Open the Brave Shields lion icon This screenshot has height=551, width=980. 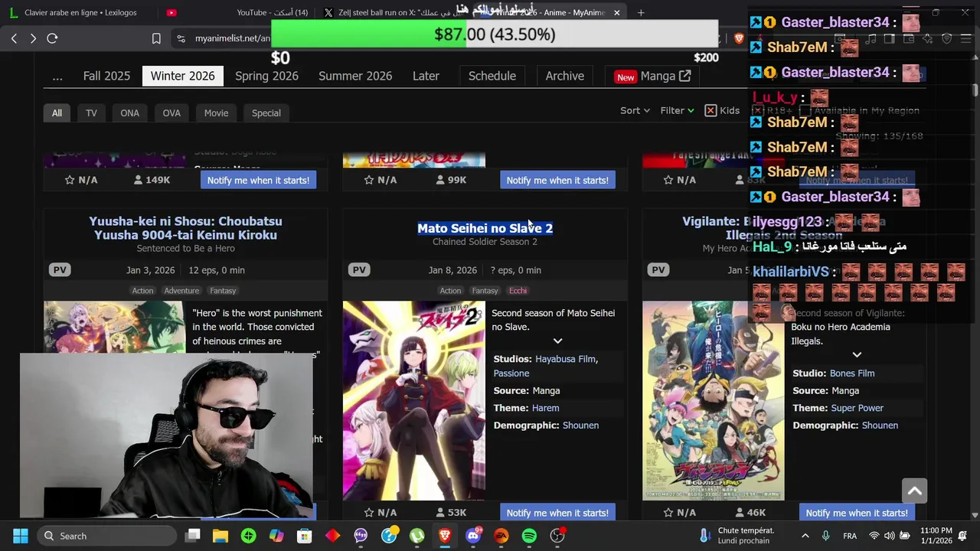click(739, 38)
